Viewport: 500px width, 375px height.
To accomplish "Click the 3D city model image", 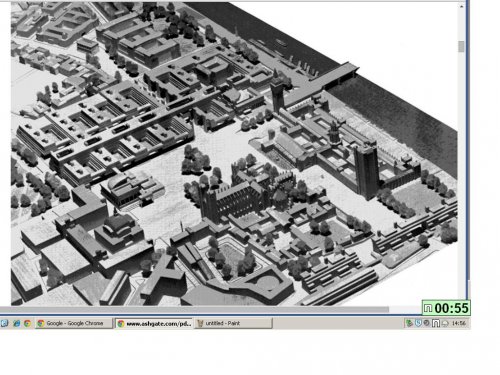I will (x=234, y=154).
